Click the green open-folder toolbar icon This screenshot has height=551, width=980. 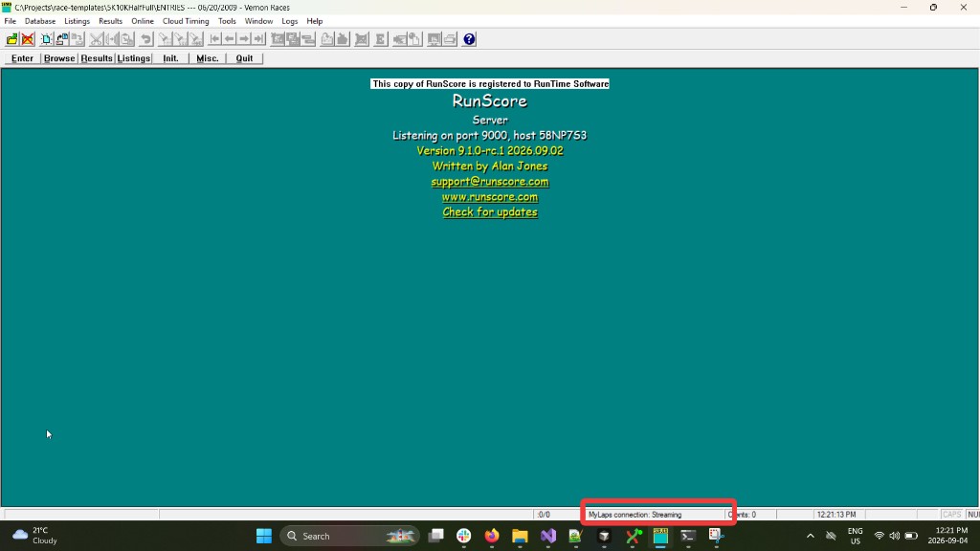tap(11, 39)
